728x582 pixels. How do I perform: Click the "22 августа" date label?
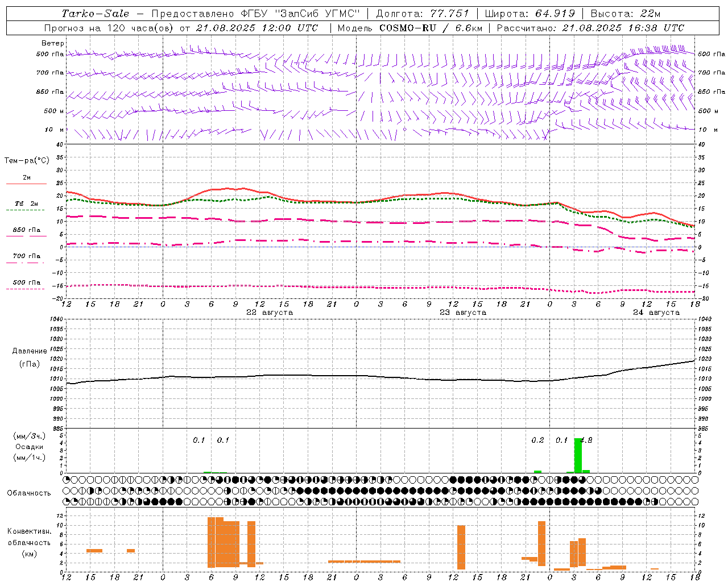pyautogui.click(x=270, y=313)
